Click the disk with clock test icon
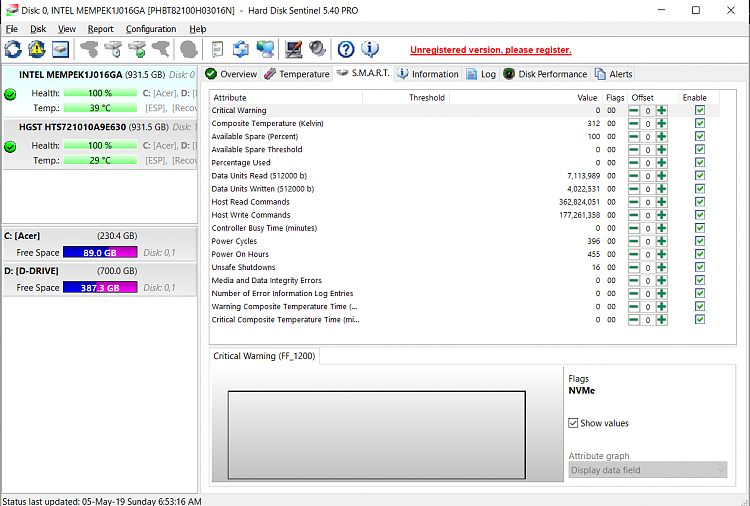 [x=113, y=49]
